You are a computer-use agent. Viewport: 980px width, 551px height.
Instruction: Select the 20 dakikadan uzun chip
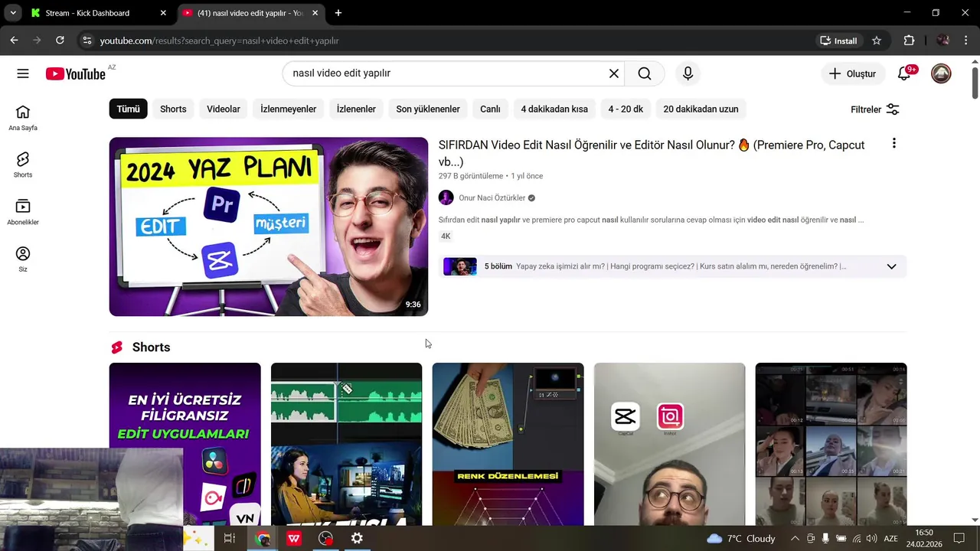point(701,109)
